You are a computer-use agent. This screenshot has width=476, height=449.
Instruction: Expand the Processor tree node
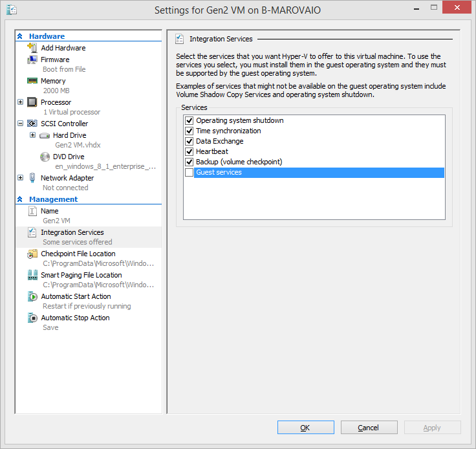pos(21,102)
